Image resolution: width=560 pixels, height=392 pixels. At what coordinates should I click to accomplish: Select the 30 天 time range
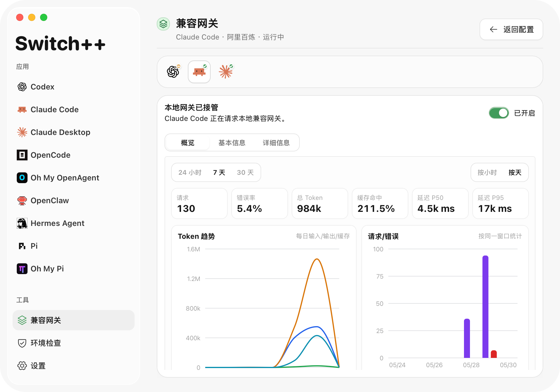245,172
